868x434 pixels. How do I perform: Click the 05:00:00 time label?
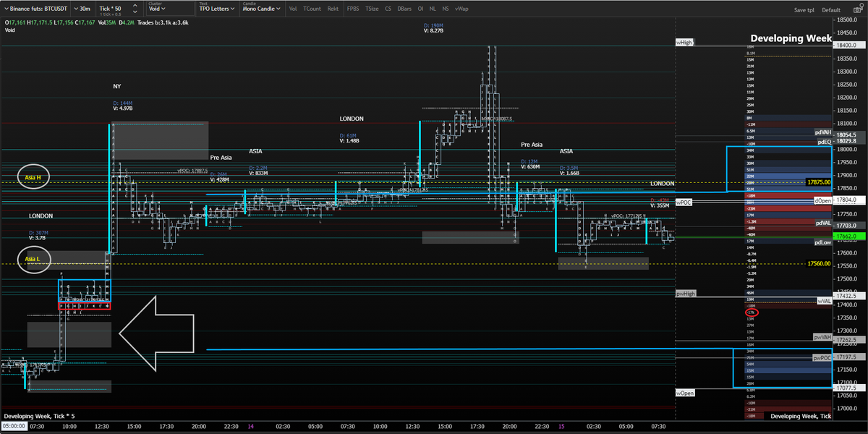(14, 426)
